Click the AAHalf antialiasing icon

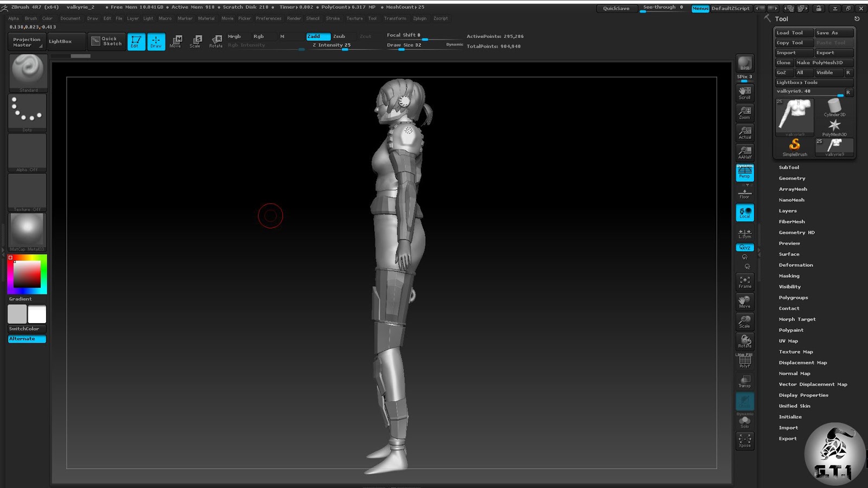(744, 152)
